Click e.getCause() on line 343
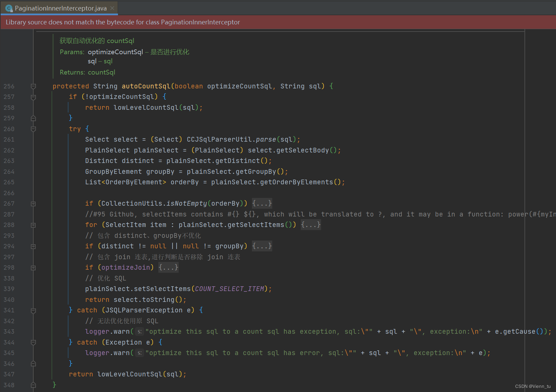The height and width of the screenshot is (392, 556). coord(519,331)
